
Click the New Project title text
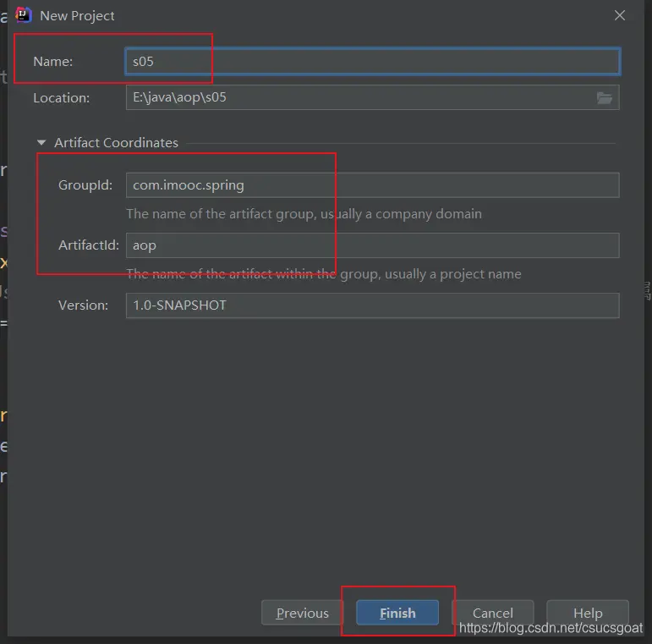pos(77,15)
